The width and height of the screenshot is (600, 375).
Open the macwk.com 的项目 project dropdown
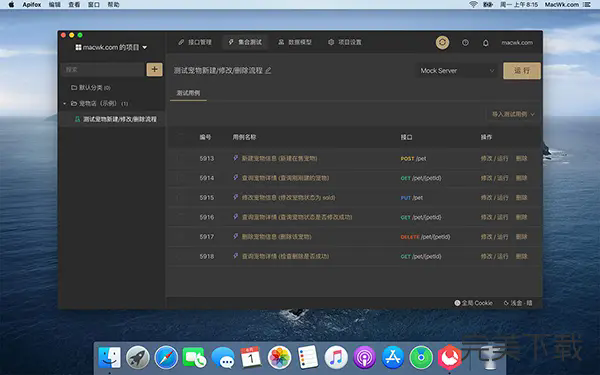point(111,47)
